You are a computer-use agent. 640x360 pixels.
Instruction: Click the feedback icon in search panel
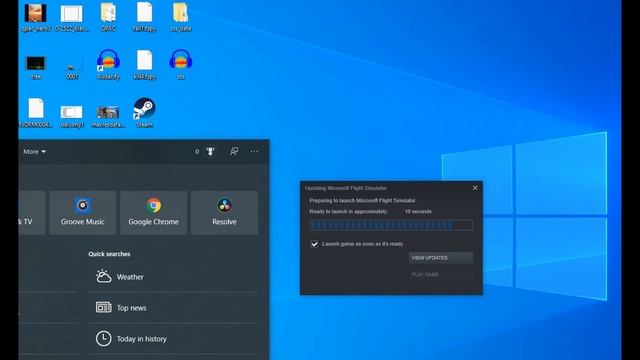point(234,151)
